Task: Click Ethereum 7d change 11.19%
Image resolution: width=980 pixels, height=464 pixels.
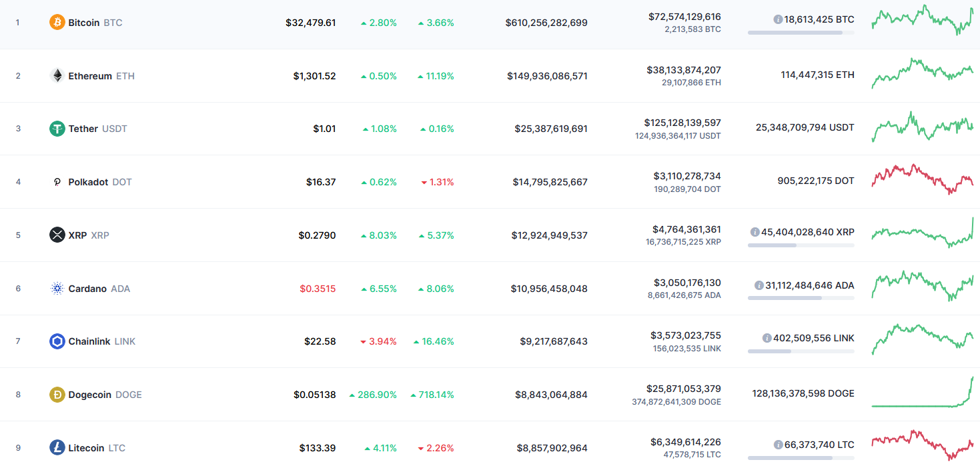Action: coord(436,76)
